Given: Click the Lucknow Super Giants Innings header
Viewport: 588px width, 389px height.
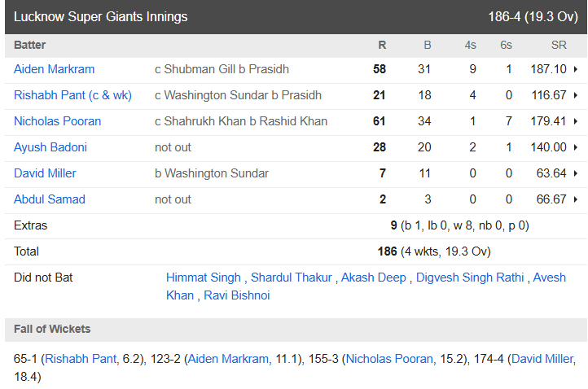Looking at the screenshot, I should pos(296,17).
